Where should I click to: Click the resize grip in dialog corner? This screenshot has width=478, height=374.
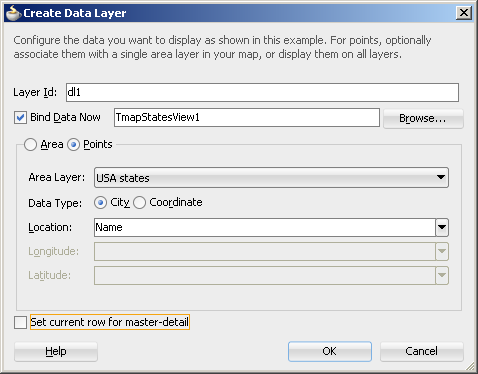coord(470,366)
